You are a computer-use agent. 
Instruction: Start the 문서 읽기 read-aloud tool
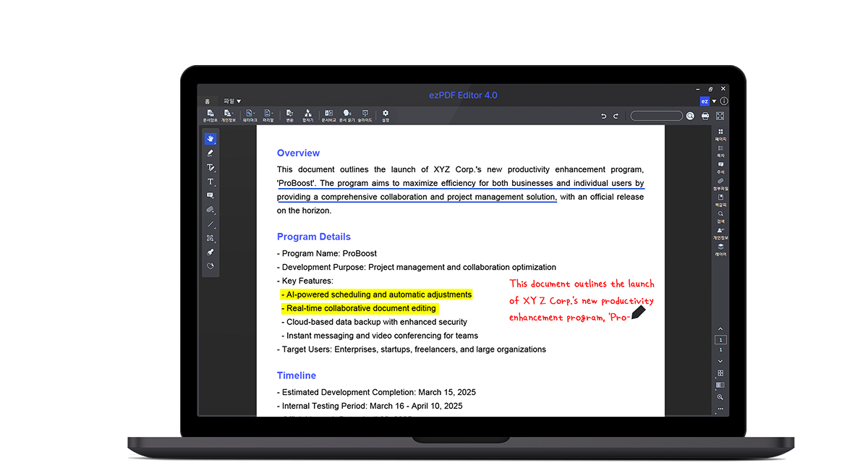347,116
